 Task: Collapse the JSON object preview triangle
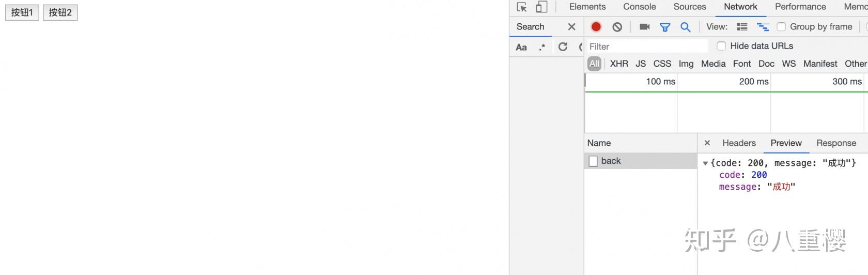pyautogui.click(x=705, y=163)
